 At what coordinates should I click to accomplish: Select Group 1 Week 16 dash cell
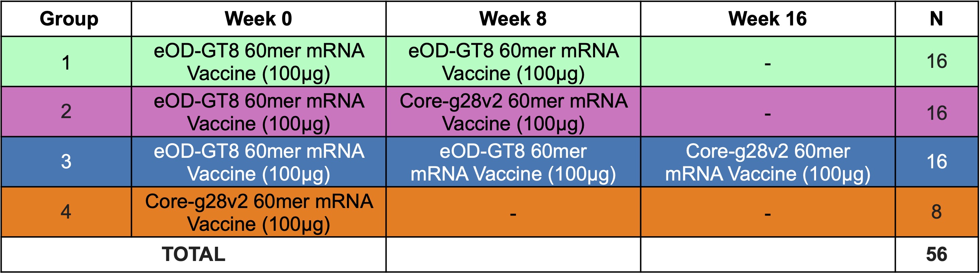tap(768, 62)
